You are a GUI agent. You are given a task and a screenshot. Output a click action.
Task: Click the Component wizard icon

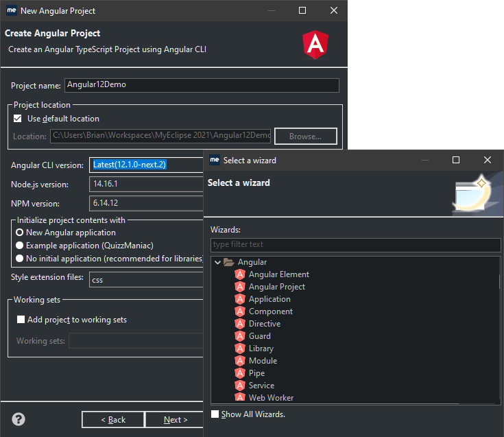240,311
